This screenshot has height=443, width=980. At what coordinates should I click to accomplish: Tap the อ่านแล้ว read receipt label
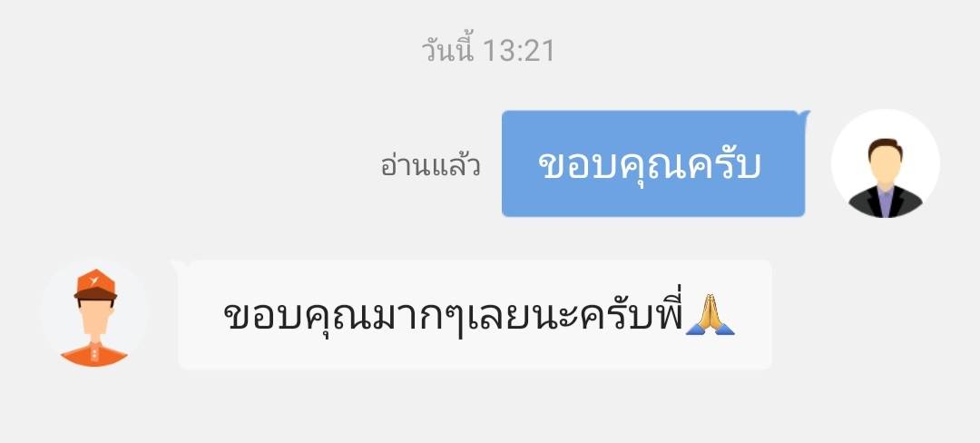point(430,165)
